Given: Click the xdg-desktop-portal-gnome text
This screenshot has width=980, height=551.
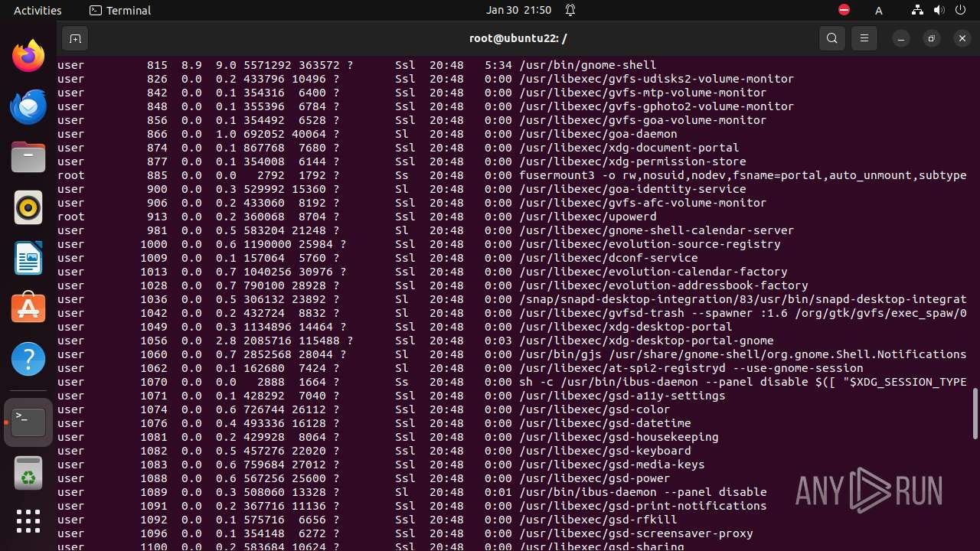Looking at the screenshot, I should 646,341.
